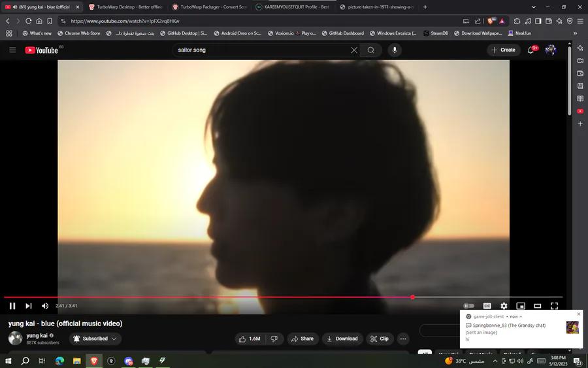Show hidden bookmarks with double chevron
This screenshot has height=368, width=588.
(x=575, y=33)
